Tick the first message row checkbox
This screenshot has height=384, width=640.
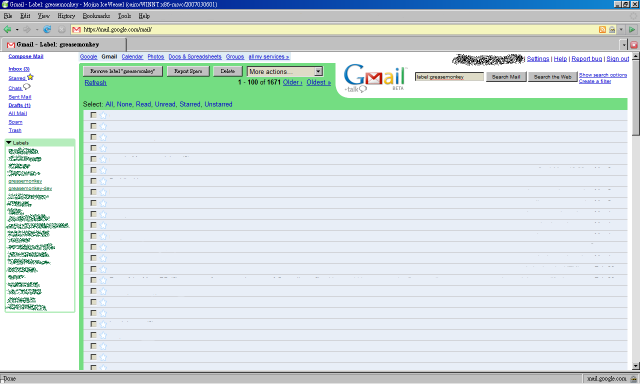(93, 115)
